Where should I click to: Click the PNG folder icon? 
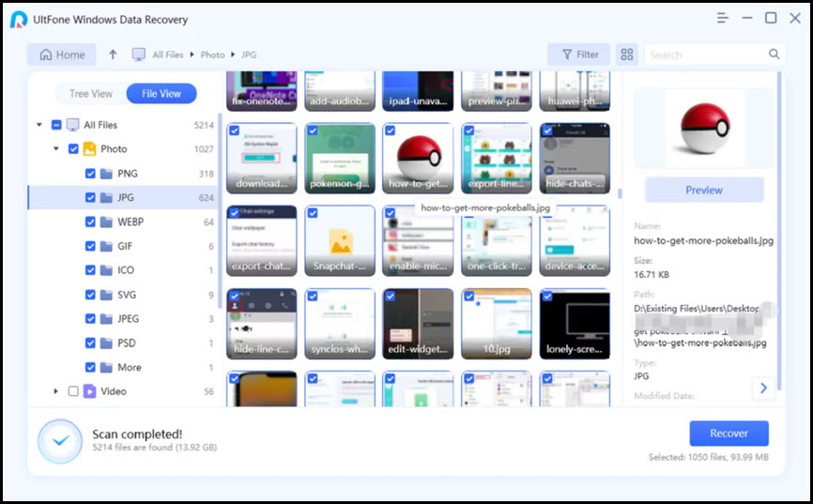pos(106,174)
